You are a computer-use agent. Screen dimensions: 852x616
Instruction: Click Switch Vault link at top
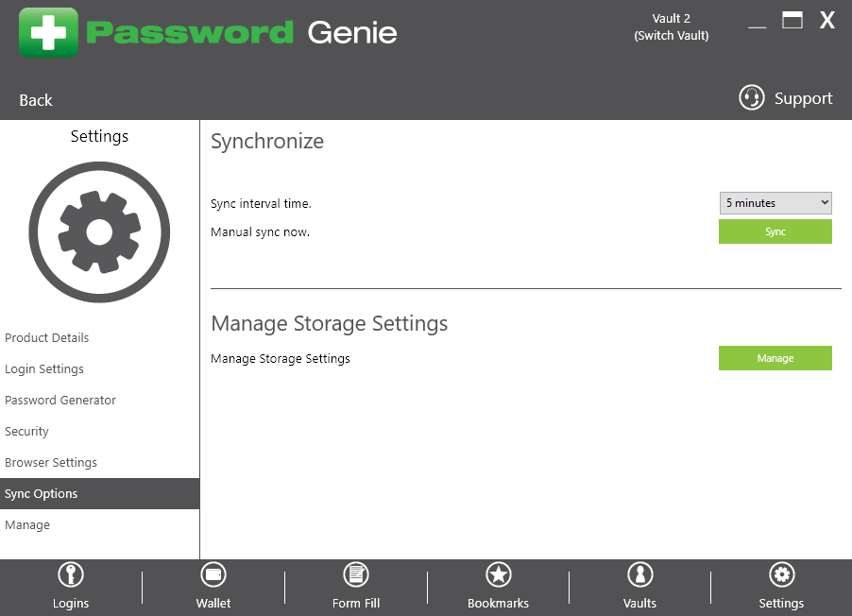coord(672,35)
